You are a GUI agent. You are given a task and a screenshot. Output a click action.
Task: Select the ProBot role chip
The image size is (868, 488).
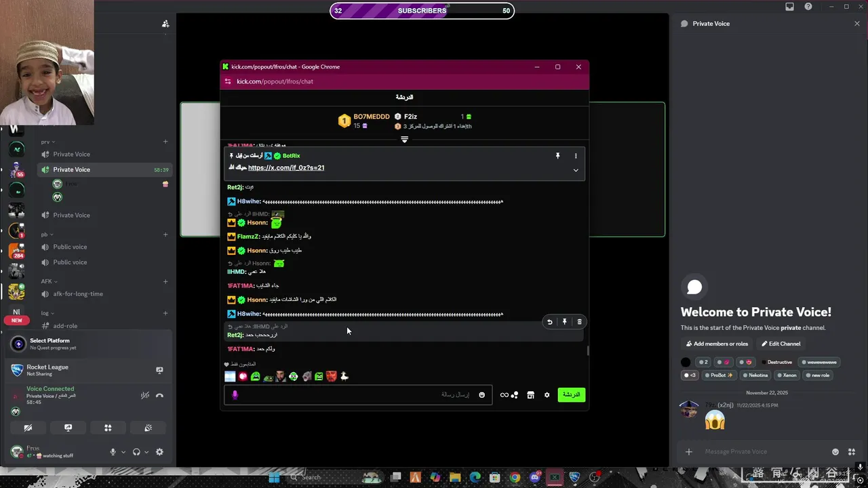point(718,375)
